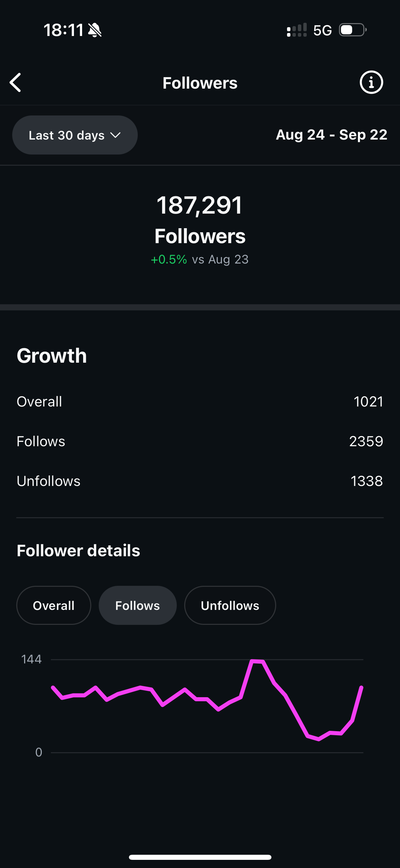This screenshot has height=868, width=400.
Task: Tap the home indicator bar
Action: [x=200, y=857]
